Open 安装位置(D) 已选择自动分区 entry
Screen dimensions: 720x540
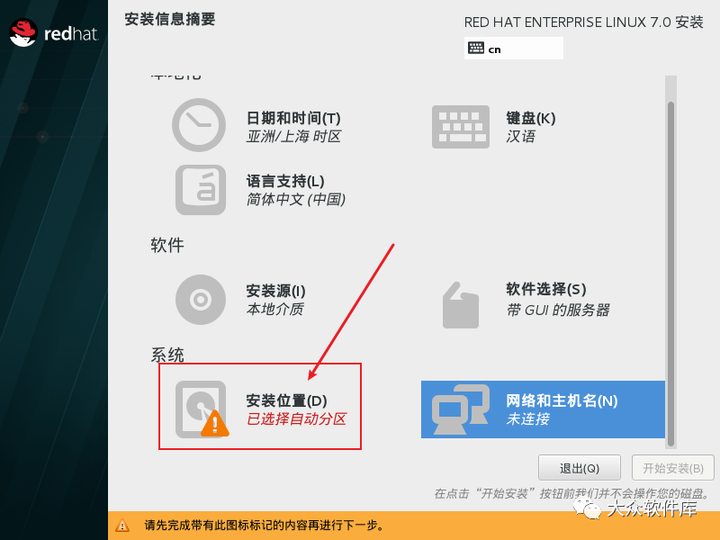coord(260,406)
